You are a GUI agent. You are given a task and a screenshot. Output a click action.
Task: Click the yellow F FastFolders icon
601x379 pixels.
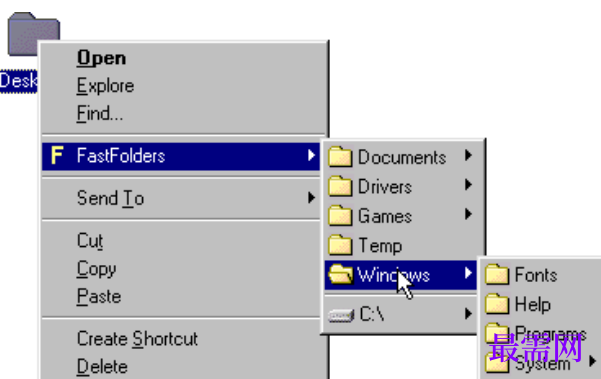(x=57, y=156)
